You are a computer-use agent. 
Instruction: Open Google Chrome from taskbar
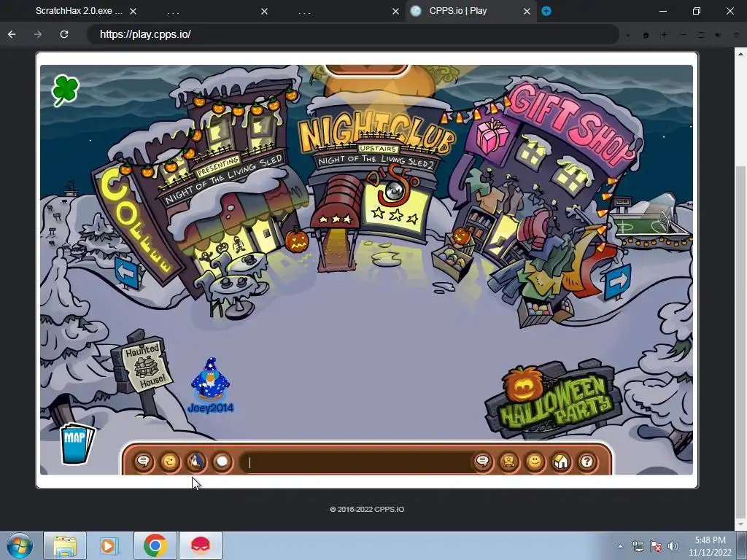155,545
